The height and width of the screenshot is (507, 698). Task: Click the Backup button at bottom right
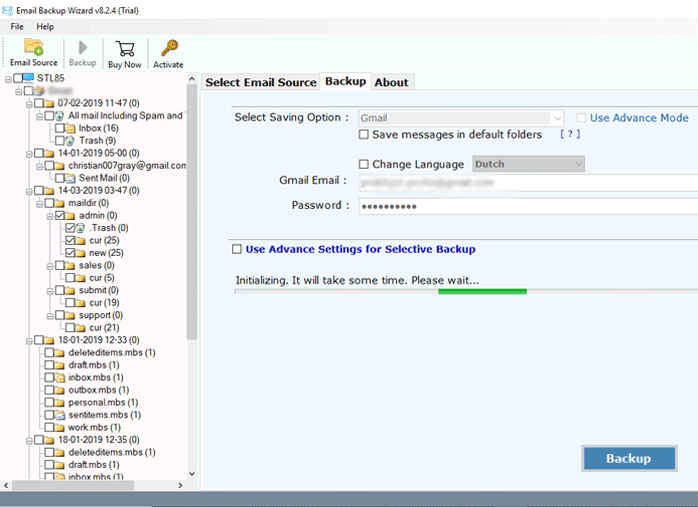click(628, 458)
